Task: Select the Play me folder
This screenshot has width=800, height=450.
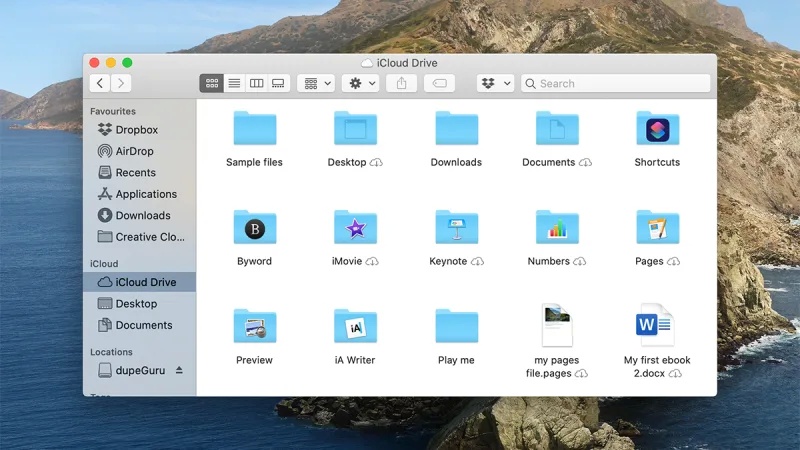Action: [457, 326]
